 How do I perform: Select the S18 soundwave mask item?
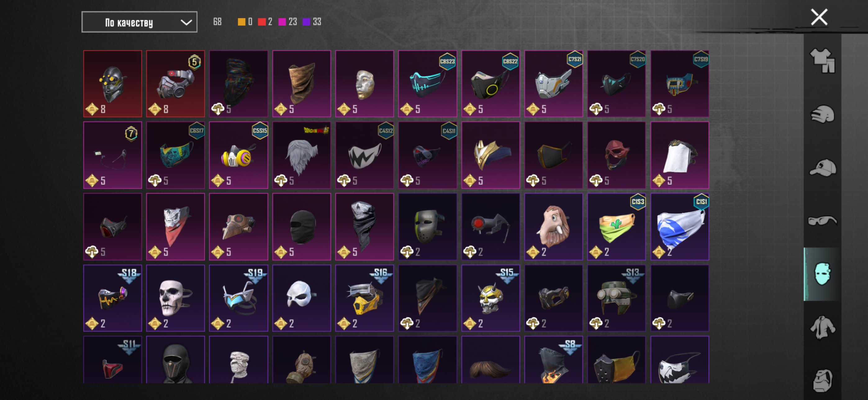[x=113, y=298]
